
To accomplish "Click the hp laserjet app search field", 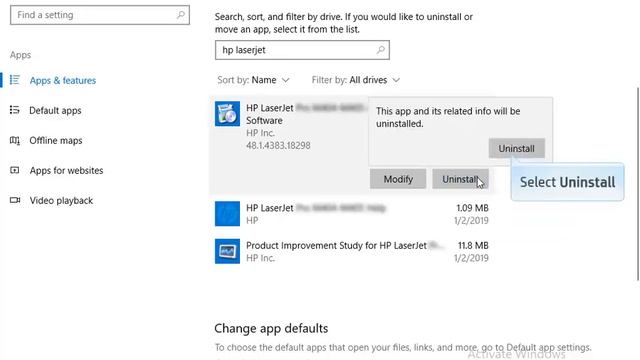I will pyautogui.click(x=302, y=50).
